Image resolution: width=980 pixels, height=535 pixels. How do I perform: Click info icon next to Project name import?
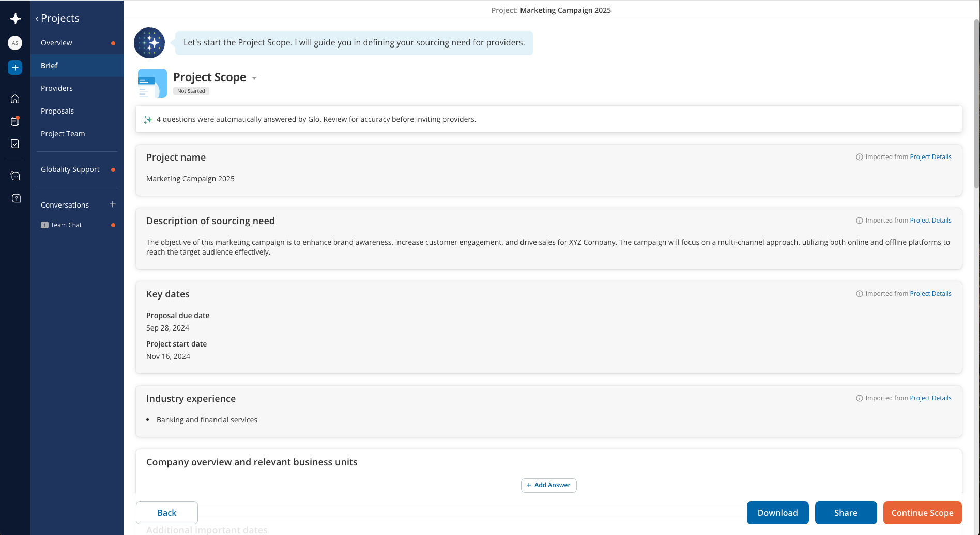860,157
